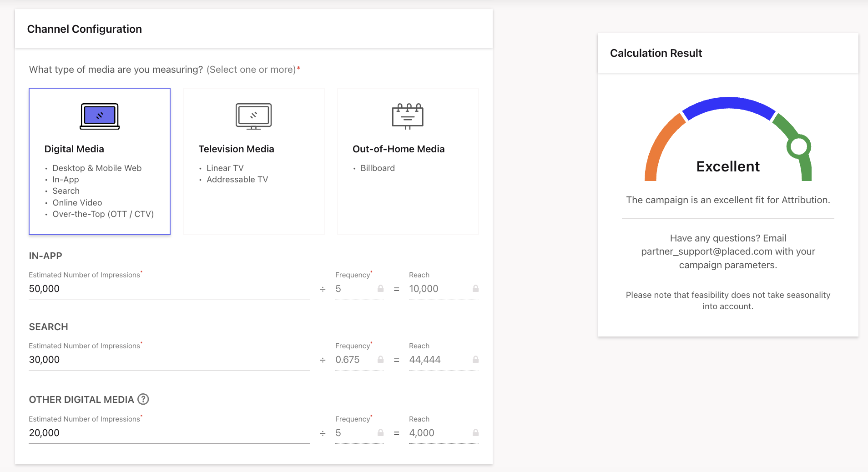Click the Excellent label inside the gauge
The image size is (868, 472).
(728, 166)
